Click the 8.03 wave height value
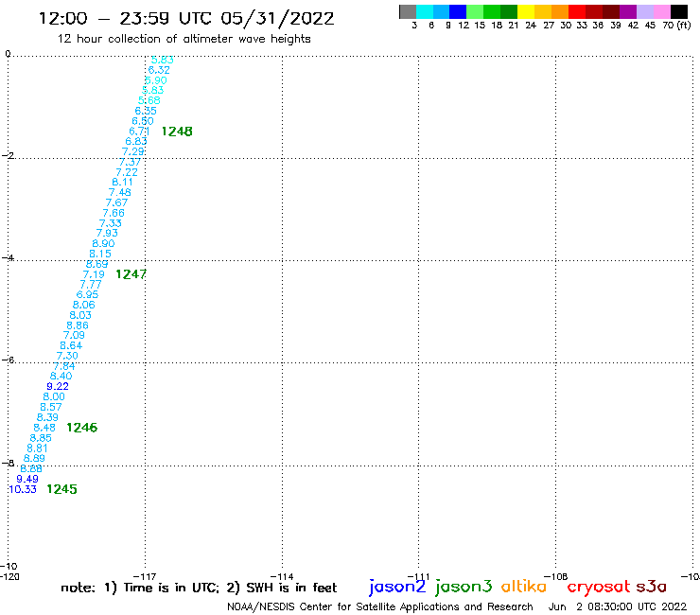This screenshot has height=615, width=700. pos(80,315)
